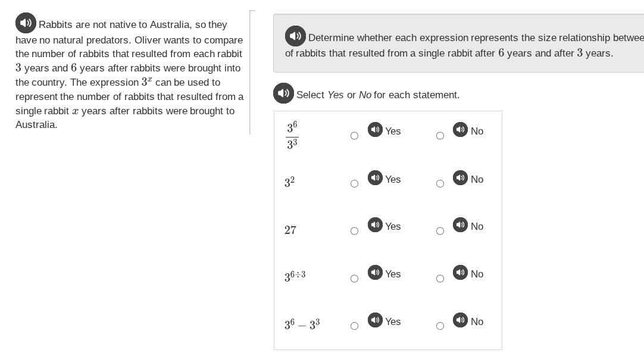The image size is (644, 356).
Task: Play the Yes audio for the 27 row
Action: point(375,224)
